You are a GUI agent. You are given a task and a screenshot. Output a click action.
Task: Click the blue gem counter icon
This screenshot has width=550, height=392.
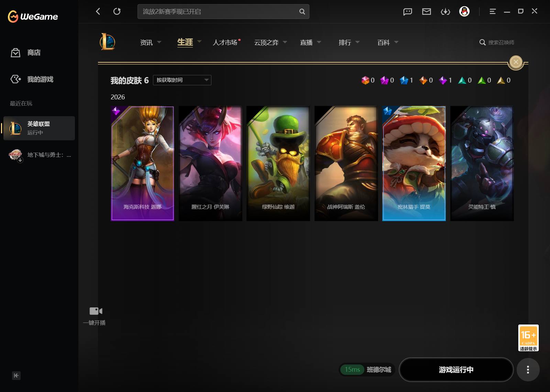click(x=404, y=80)
